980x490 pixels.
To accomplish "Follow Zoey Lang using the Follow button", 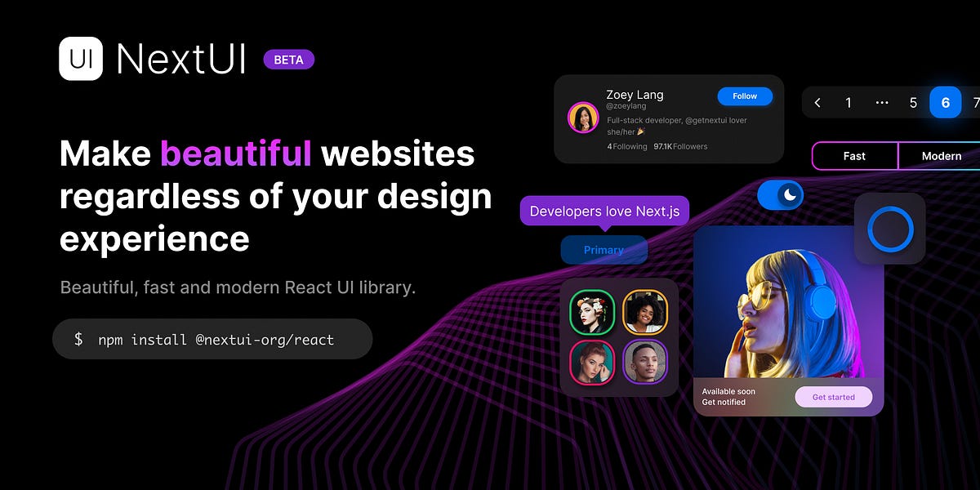I will coord(744,96).
